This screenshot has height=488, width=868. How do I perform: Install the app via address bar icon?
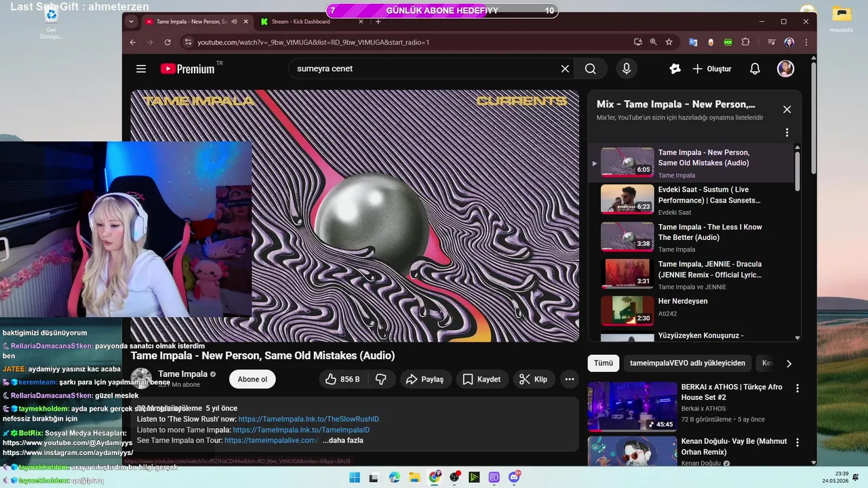[x=637, y=42]
